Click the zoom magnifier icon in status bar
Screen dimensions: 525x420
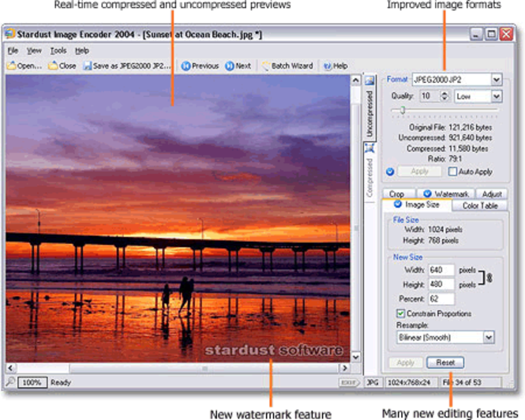coord(10,381)
